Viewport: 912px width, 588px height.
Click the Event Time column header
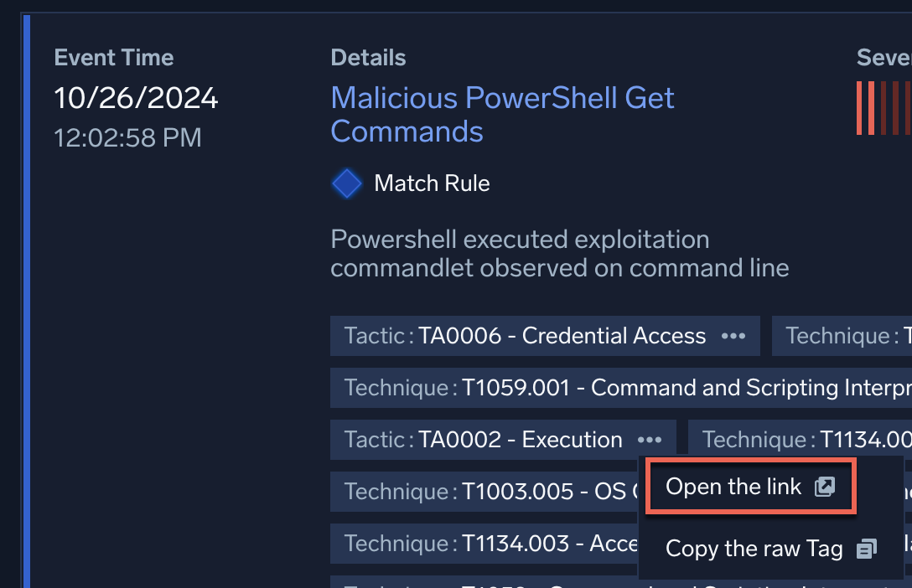click(x=114, y=58)
